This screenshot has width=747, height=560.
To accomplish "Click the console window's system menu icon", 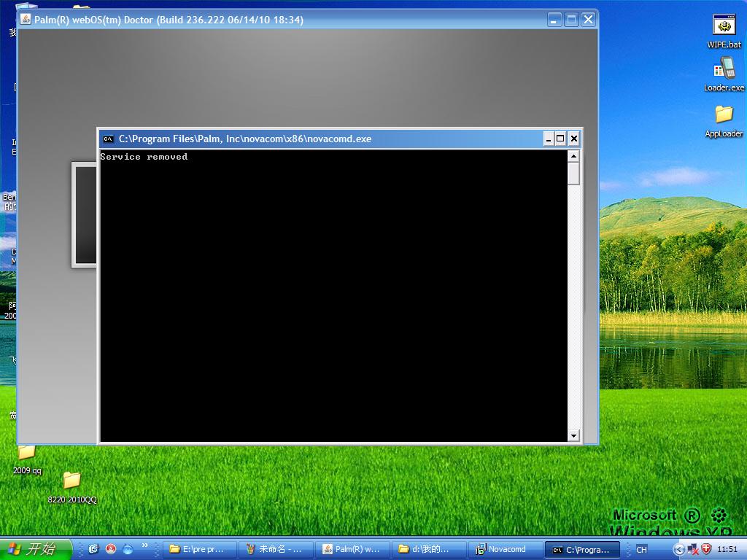I will 109,139.
